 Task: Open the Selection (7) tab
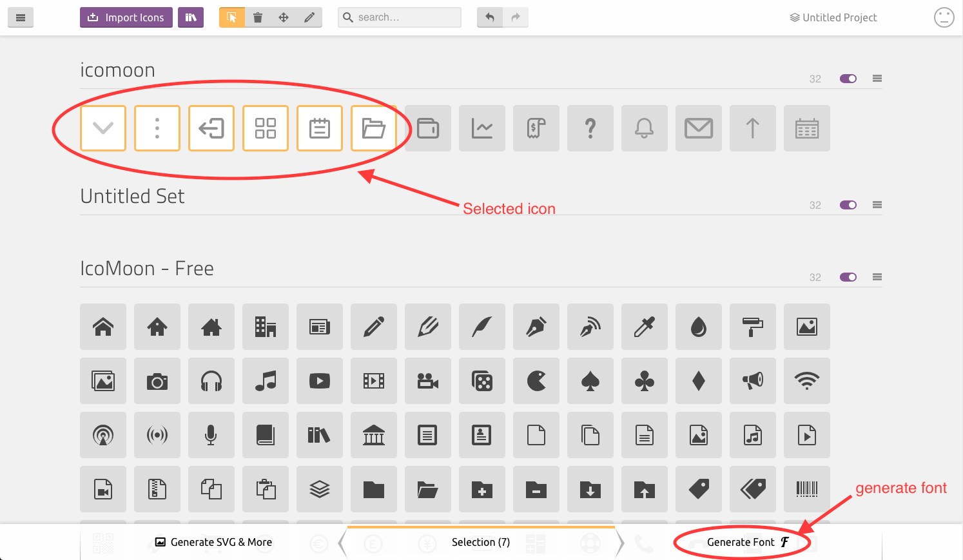pyautogui.click(x=481, y=542)
